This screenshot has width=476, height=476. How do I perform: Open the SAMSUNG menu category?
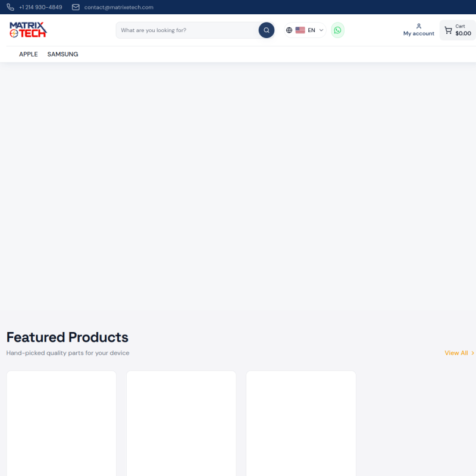62,54
